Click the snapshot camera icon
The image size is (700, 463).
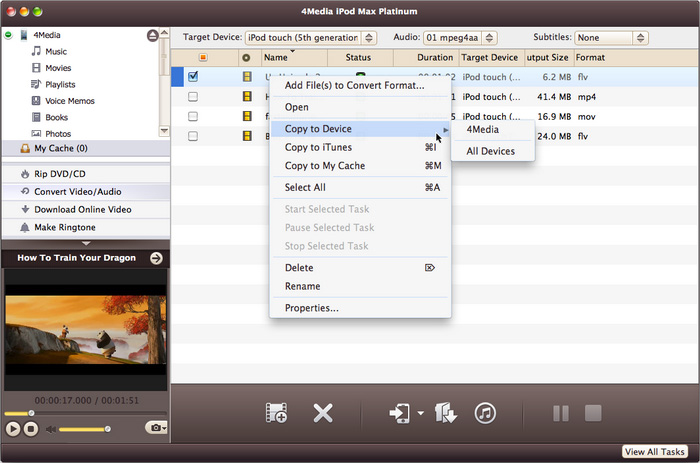tap(155, 428)
